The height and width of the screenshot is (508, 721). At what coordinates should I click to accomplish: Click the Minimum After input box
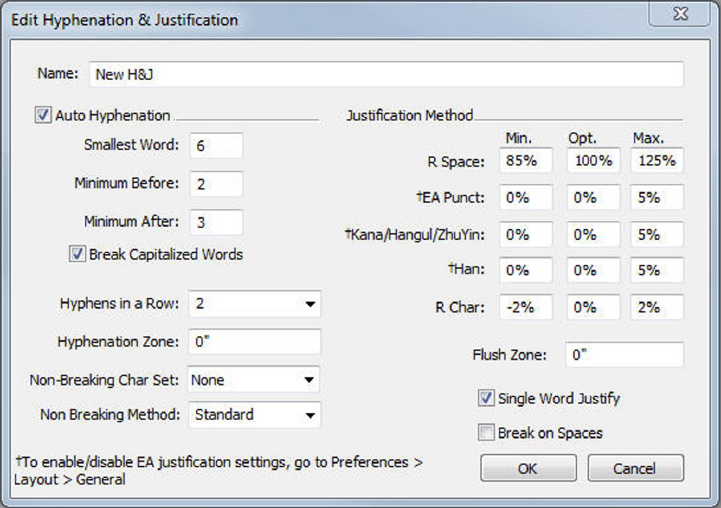[213, 222]
